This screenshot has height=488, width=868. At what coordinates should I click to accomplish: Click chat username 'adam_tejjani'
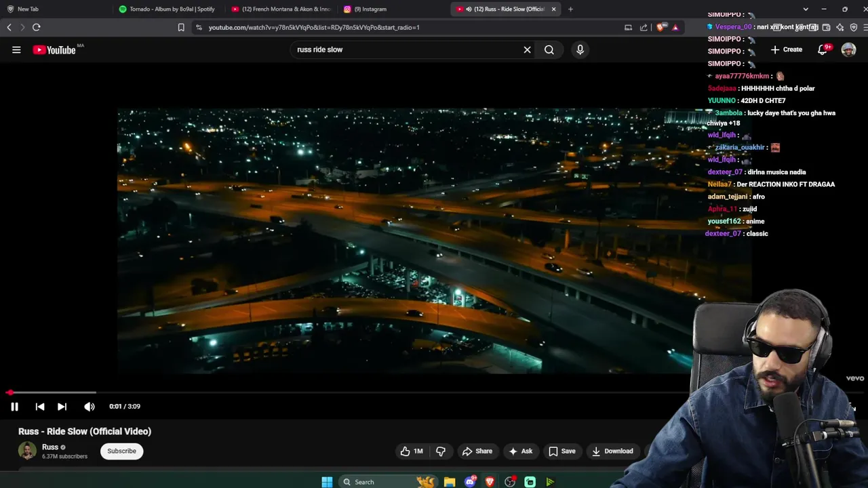[x=728, y=197]
